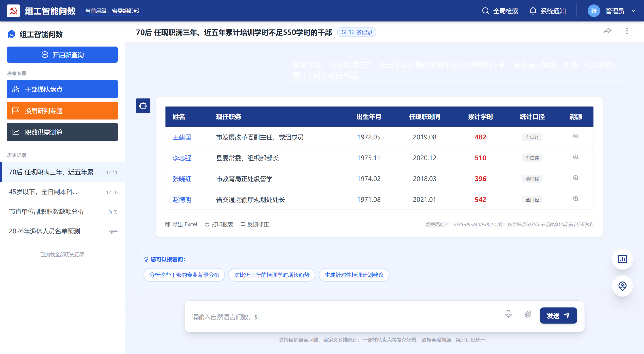Screen dimensions: 644x354
Task: Click the robot assistant avatar icon
Action: [x=143, y=106]
